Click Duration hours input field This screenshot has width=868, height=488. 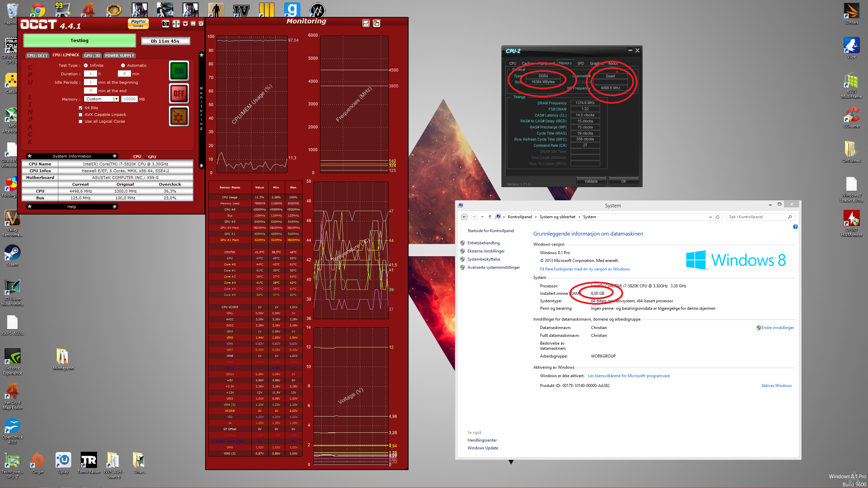[91, 74]
